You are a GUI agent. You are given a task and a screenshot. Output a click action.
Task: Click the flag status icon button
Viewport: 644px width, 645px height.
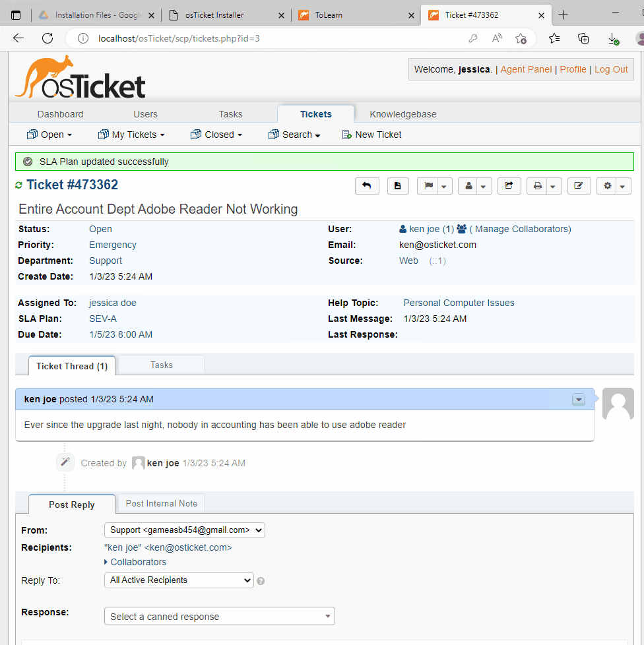[x=428, y=186]
